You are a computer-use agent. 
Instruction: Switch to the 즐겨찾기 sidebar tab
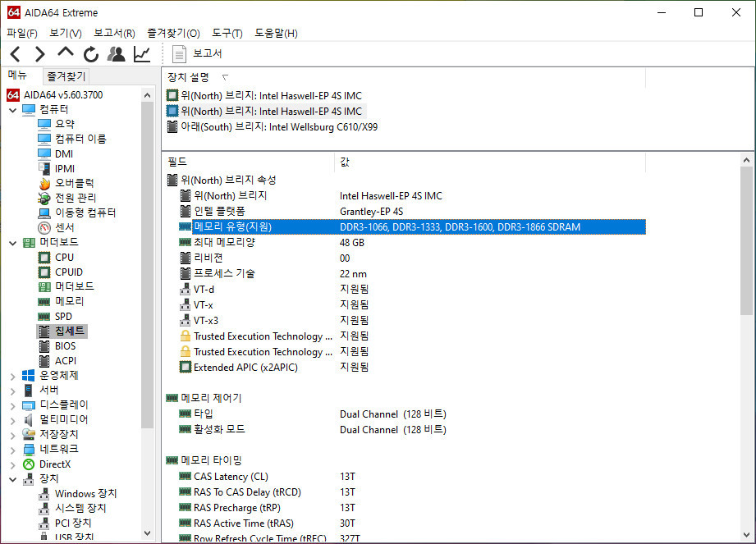pos(66,76)
